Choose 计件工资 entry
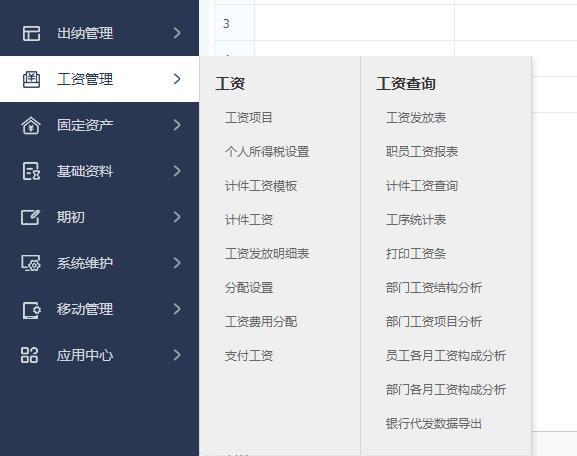 (x=249, y=220)
